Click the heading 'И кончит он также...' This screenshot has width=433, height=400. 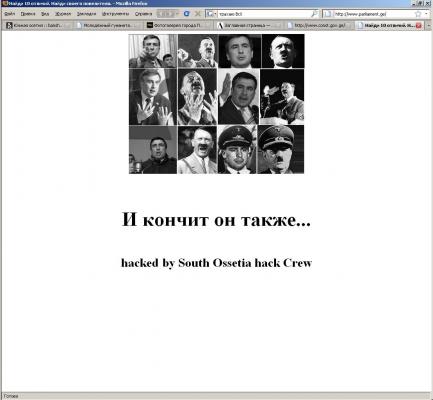tap(216, 220)
